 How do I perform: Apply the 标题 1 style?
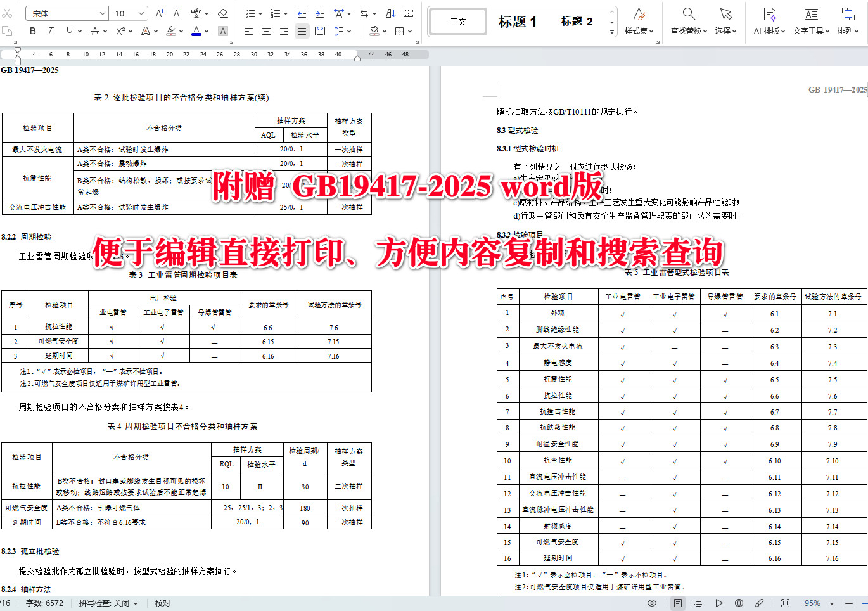pyautogui.click(x=518, y=22)
